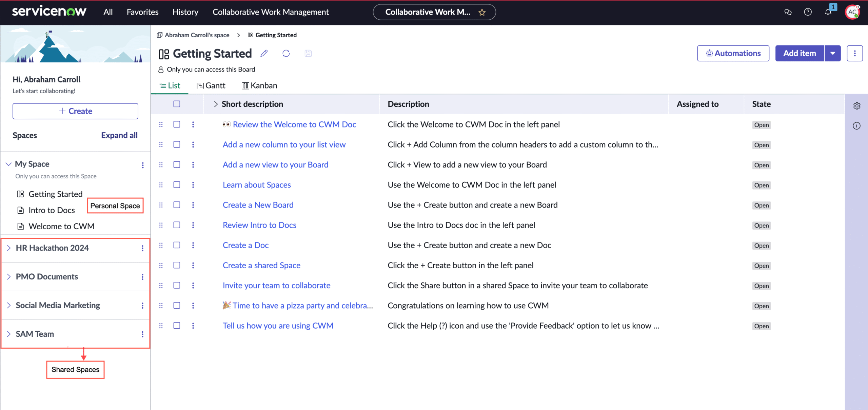Open the Add item dropdown arrow
The width and height of the screenshot is (868, 410).
point(833,53)
